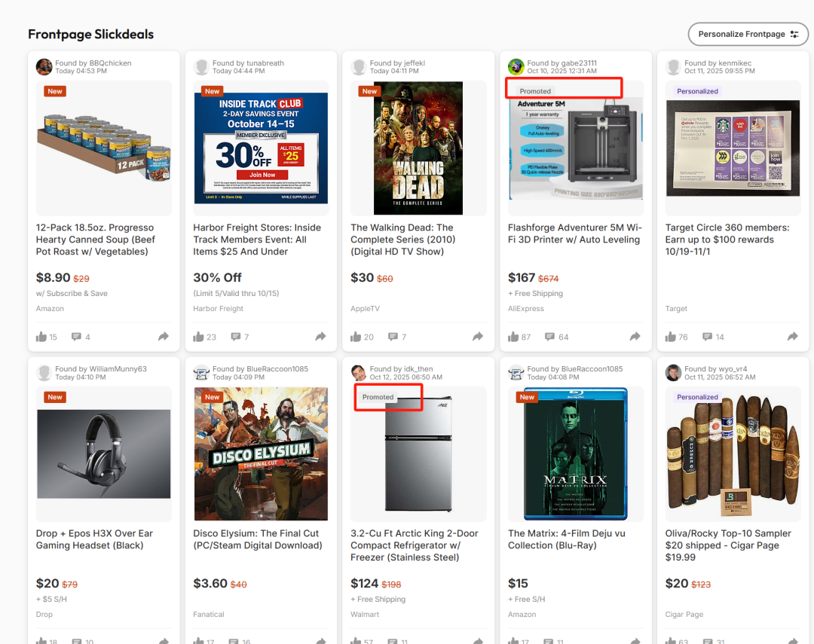Open Oliva/Rocky Top-10 Sampler cigar title
Viewport: 814px width, 644px height.
point(728,545)
